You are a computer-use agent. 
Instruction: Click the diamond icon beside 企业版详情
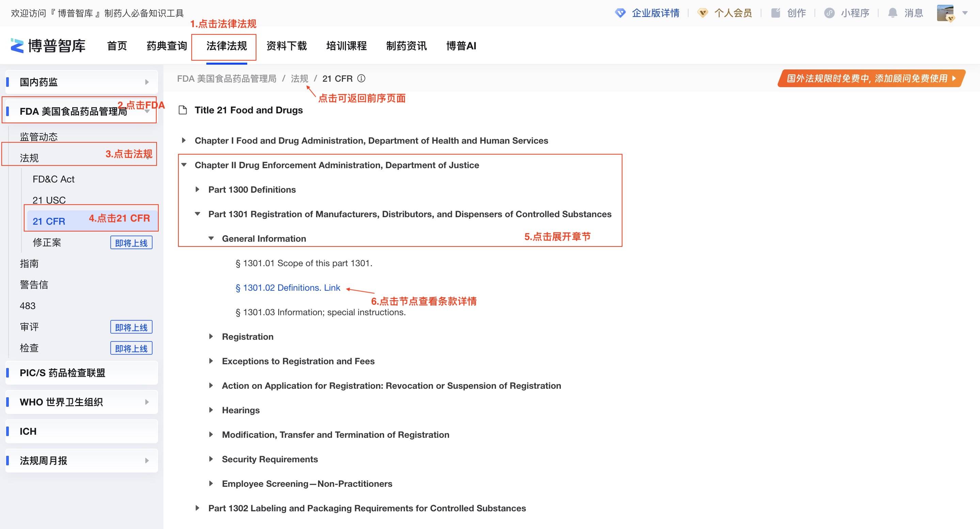click(620, 13)
